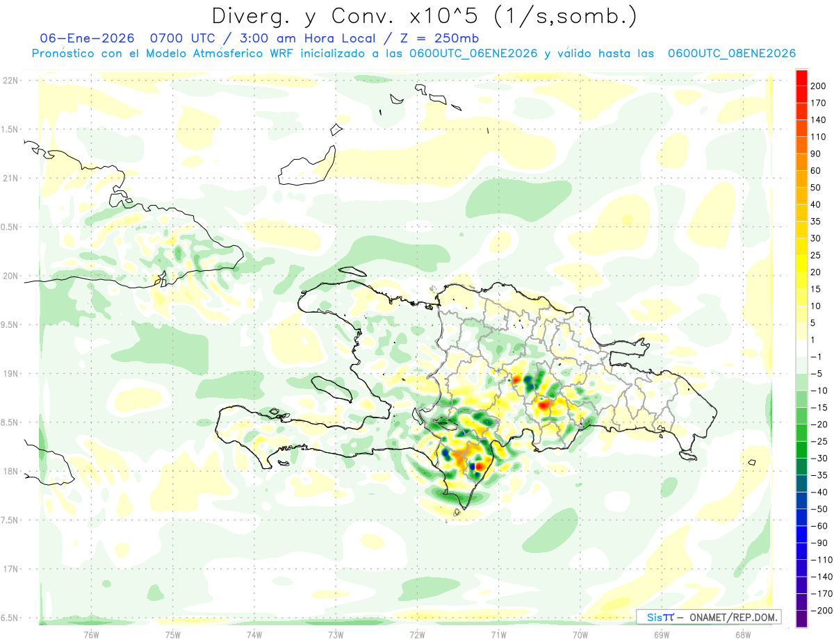
Task: Click the '-200' color scale label
Action: tap(822, 611)
